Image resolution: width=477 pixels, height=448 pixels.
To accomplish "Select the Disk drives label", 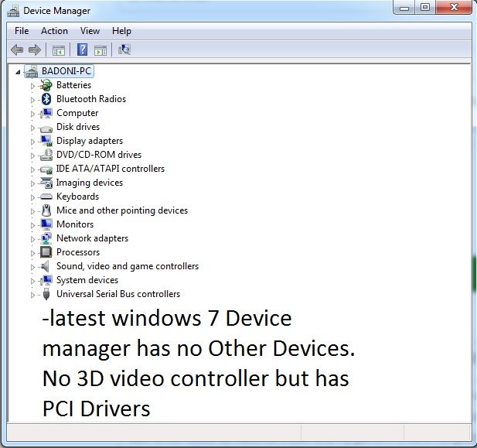I will [x=78, y=127].
